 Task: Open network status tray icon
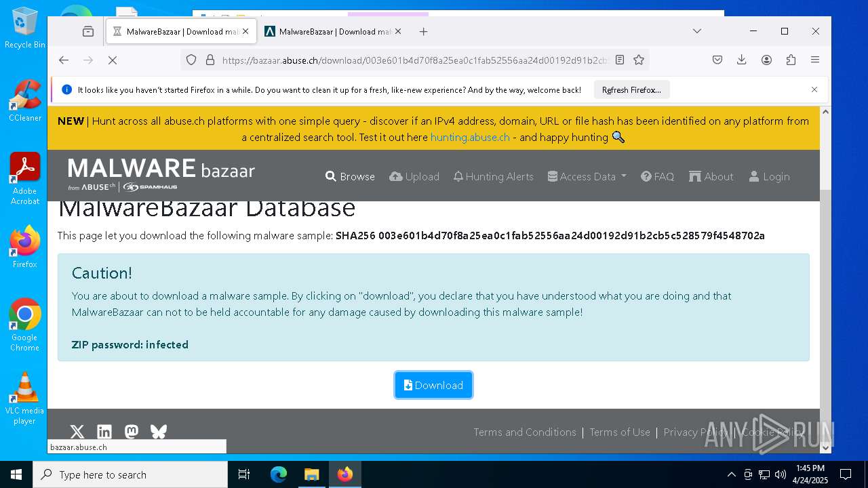click(764, 474)
